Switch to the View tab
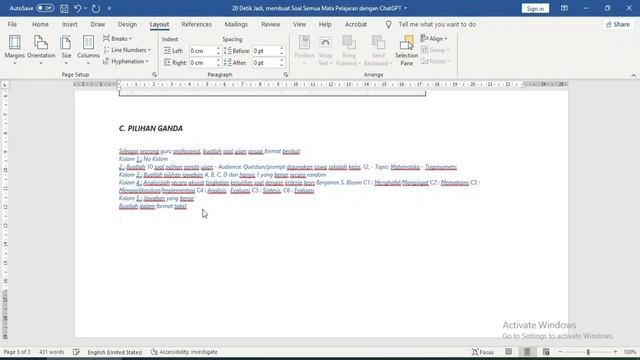The width and height of the screenshot is (640, 360). pyautogui.click(x=300, y=24)
